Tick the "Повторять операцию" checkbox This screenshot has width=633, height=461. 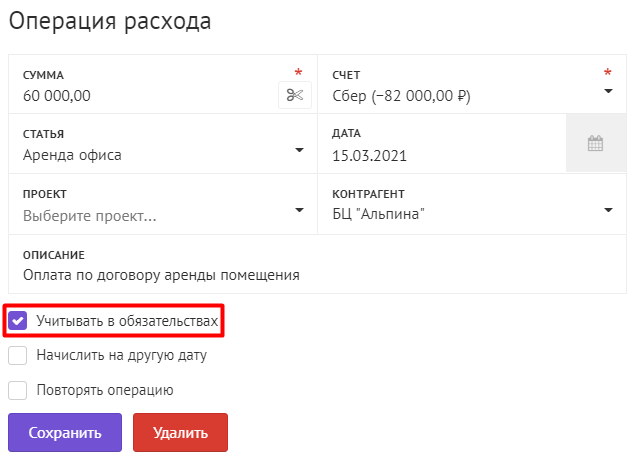[x=17, y=390]
